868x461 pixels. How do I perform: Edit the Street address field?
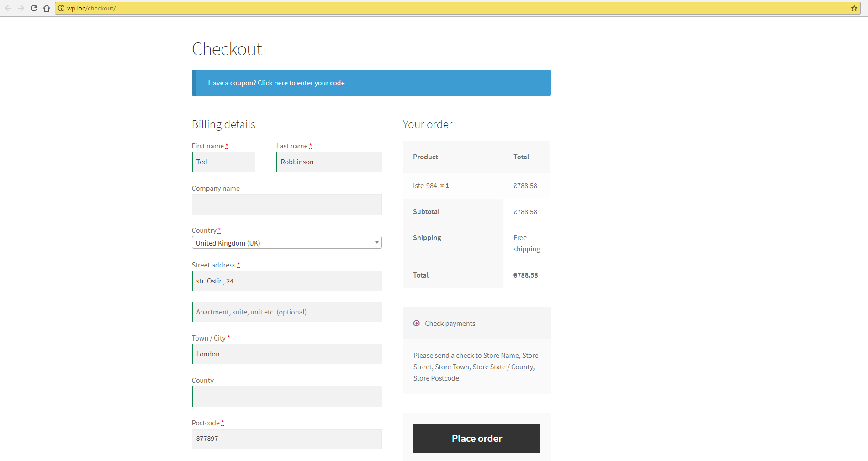tap(287, 281)
